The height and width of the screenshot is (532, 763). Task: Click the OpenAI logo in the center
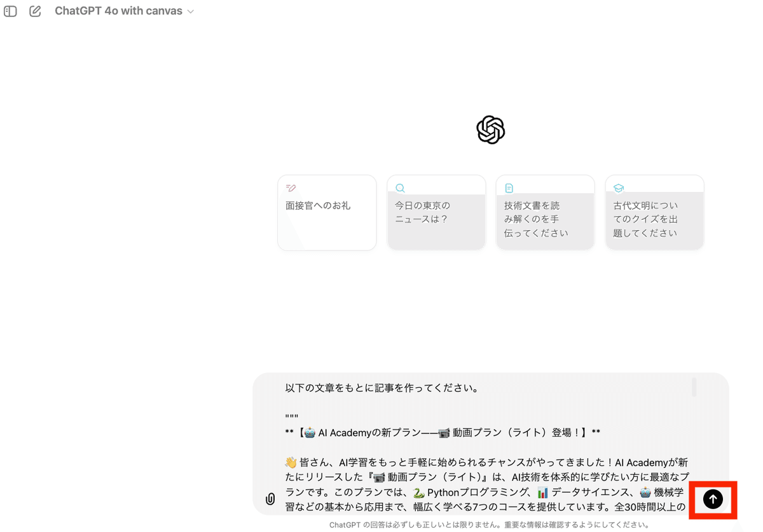491,130
